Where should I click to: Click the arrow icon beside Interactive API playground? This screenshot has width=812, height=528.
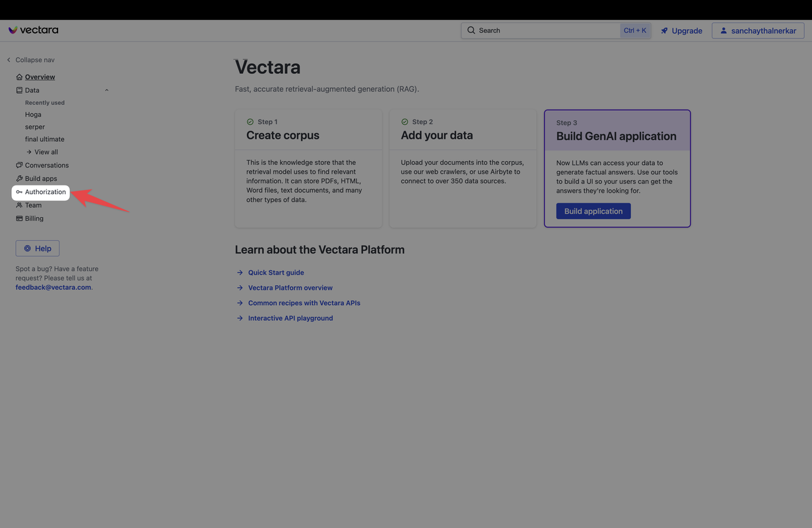pos(240,318)
